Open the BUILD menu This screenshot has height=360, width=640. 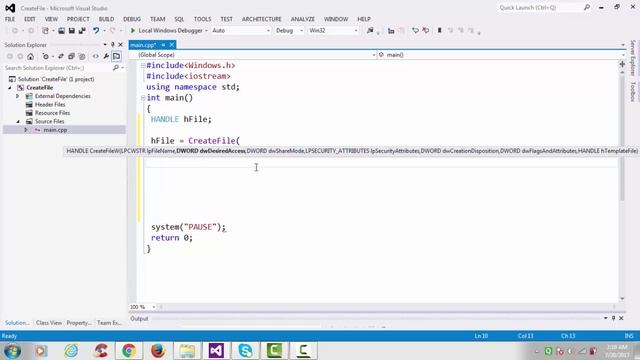[x=107, y=19]
